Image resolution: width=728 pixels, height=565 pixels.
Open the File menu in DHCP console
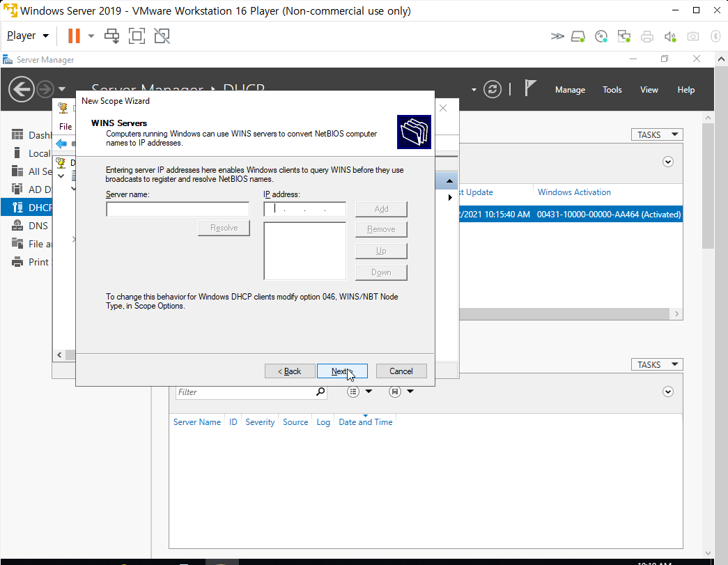[x=65, y=126]
